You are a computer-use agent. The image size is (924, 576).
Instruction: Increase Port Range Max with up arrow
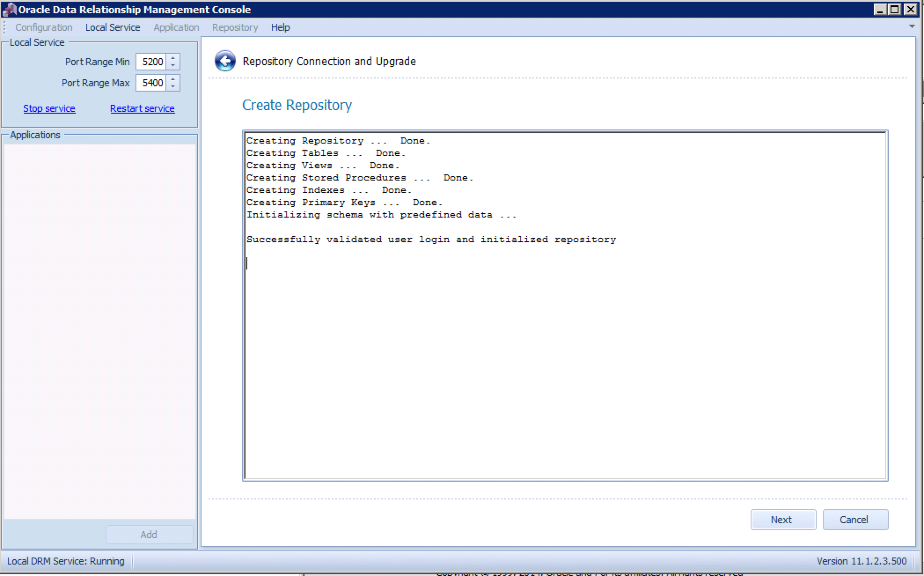click(x=173, y=79)
